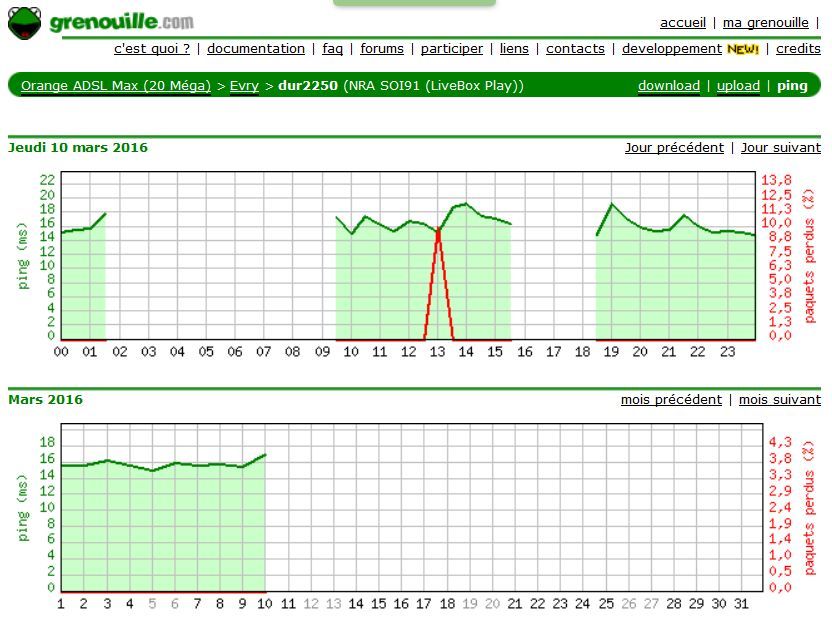Viewport: 832px width, 617px height.
Task: Visit the forums section
Action: (382, 48)
